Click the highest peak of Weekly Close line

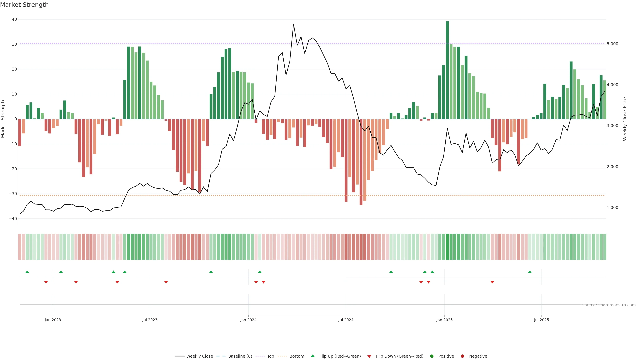point(293,24)
